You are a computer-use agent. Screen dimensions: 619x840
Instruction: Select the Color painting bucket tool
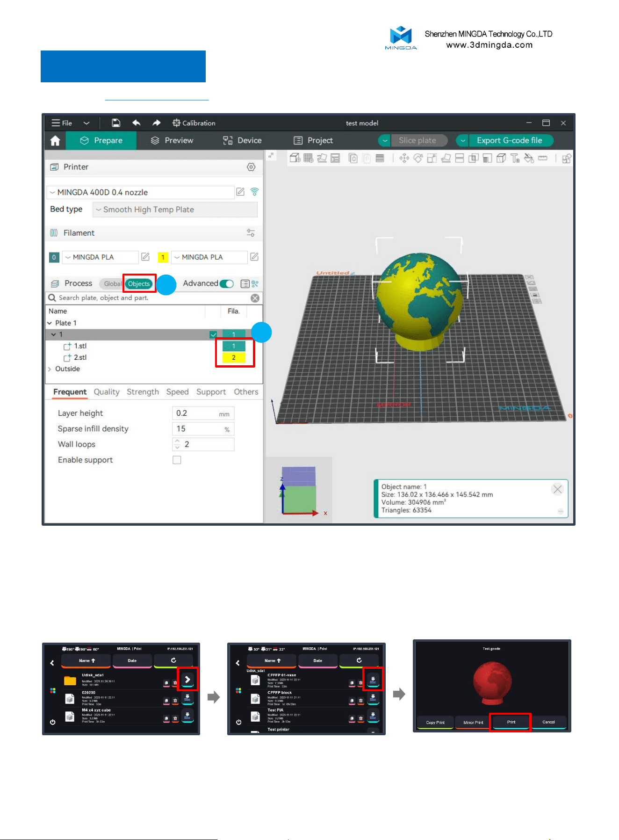click(x=529, y=158)
